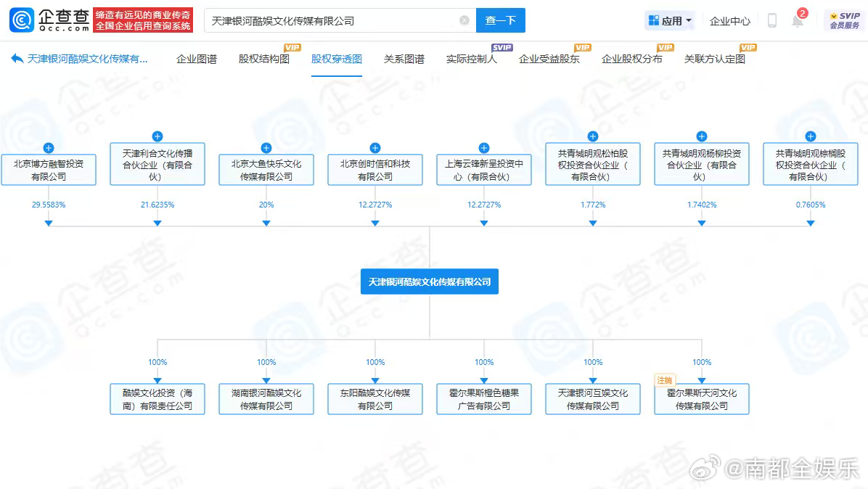Click the notification badge showing 2
This screenshot has width=868, height=489.
click(x=802, y=13)
